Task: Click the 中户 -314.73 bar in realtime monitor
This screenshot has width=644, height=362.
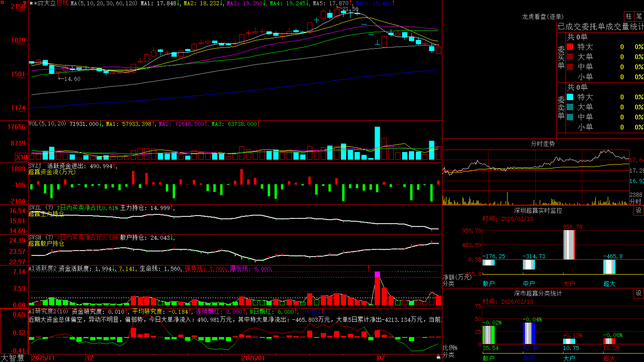Action: (x=529, y=265)
